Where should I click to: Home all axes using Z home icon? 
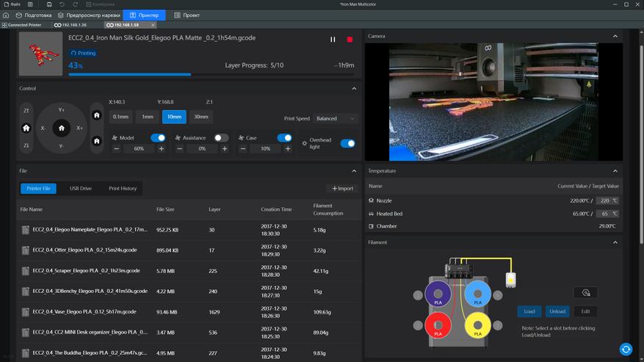tap(26, 127)
